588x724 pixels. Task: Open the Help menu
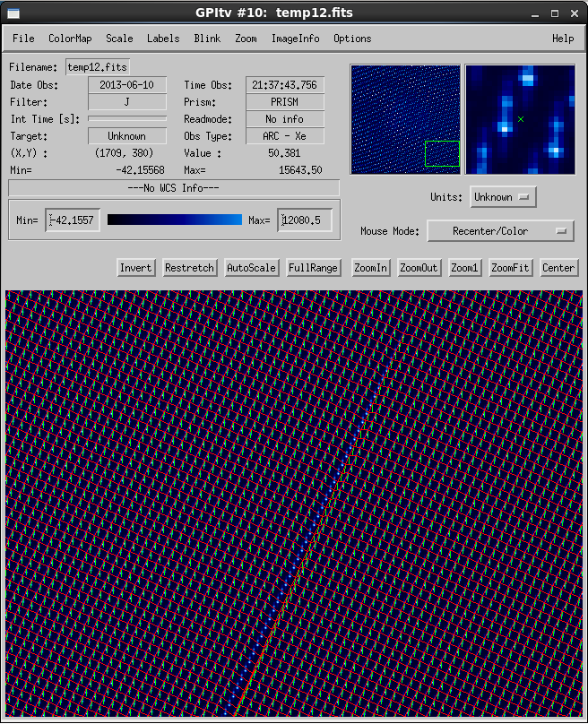[563, 39]
